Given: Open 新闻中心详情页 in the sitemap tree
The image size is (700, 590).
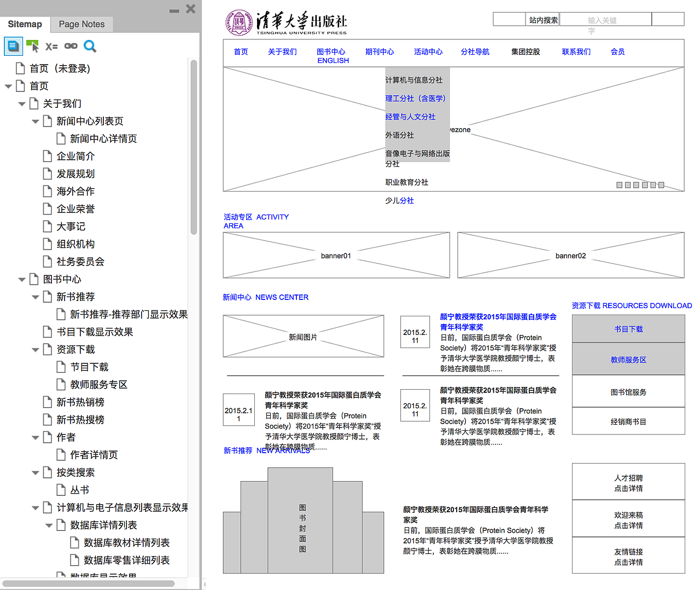Looking at the screenshot, I should pyautogui.click(x=103, y=139).
